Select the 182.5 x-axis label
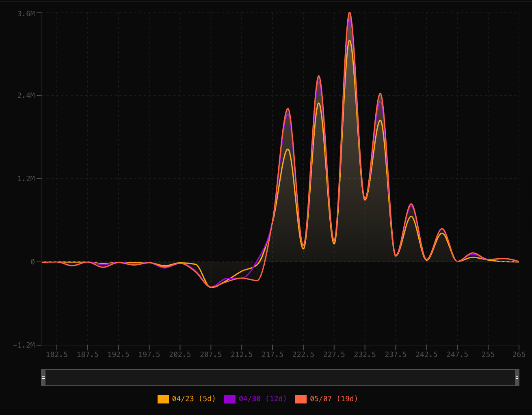 tap(57, 354)
